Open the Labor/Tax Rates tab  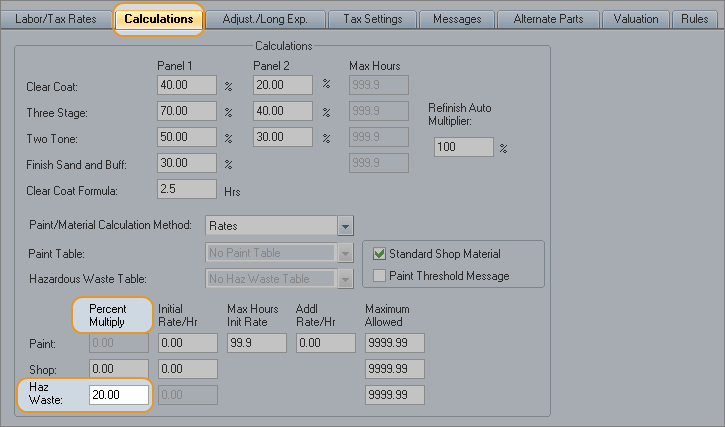[56, 19]
